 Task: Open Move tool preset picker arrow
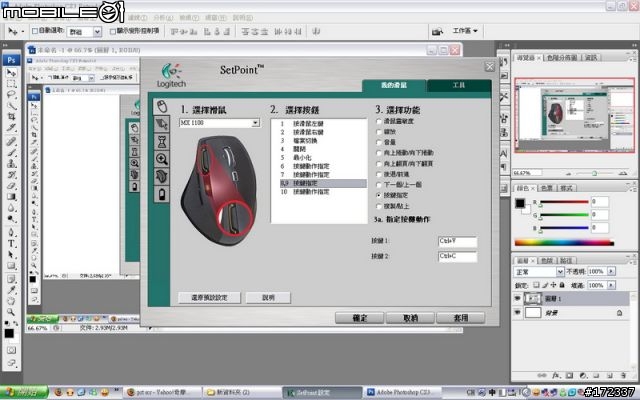23,31
